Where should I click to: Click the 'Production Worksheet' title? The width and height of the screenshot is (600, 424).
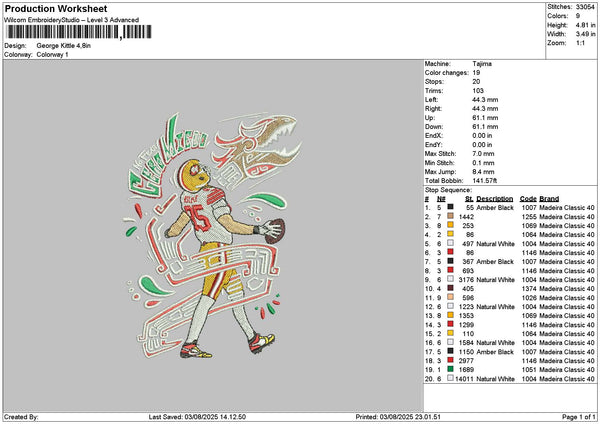56,9
